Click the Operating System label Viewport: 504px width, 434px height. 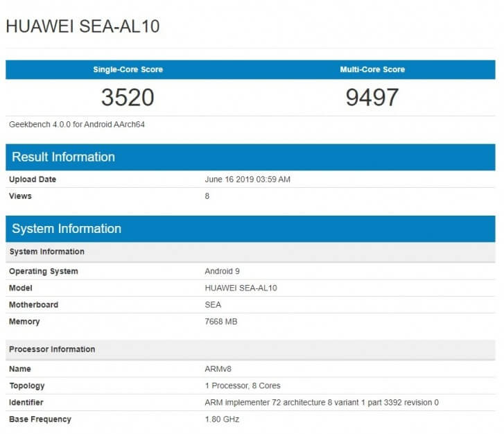click(44, 271)
